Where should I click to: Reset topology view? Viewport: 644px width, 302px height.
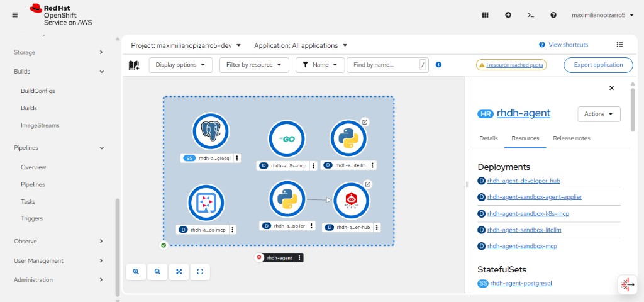(200, 272)
